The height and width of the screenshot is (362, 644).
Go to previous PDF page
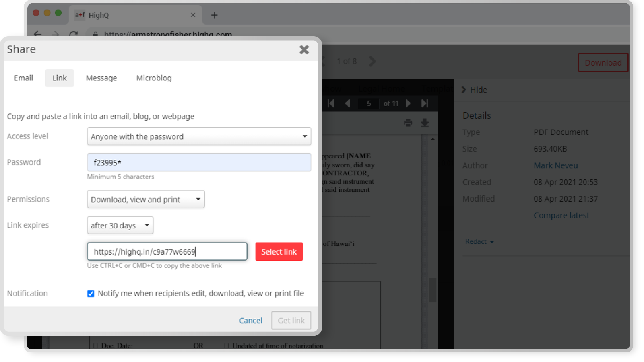tap(347, 103)
